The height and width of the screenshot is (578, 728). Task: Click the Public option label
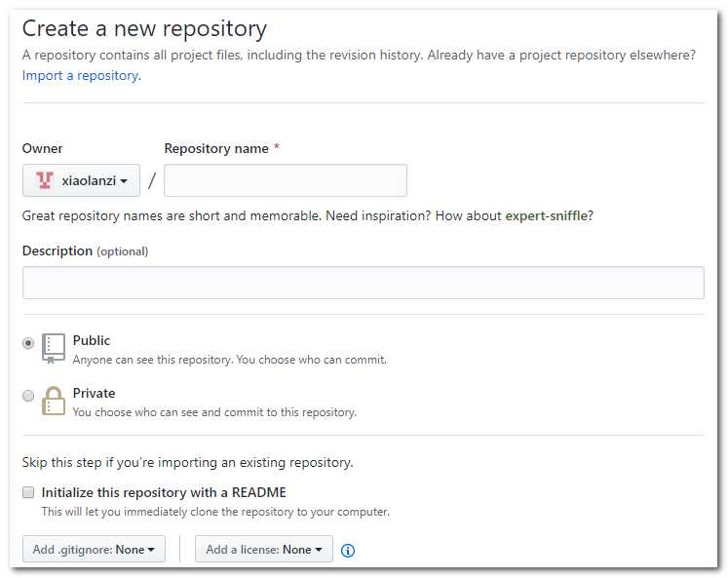pyautogui.click(x=92, y=340)
